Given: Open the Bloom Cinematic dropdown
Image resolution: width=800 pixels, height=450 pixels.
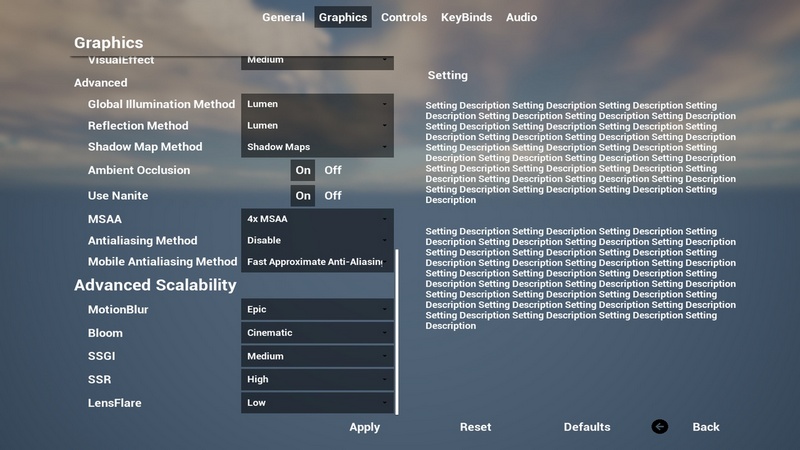Looking at the screenshot, I should click(318, 333).
